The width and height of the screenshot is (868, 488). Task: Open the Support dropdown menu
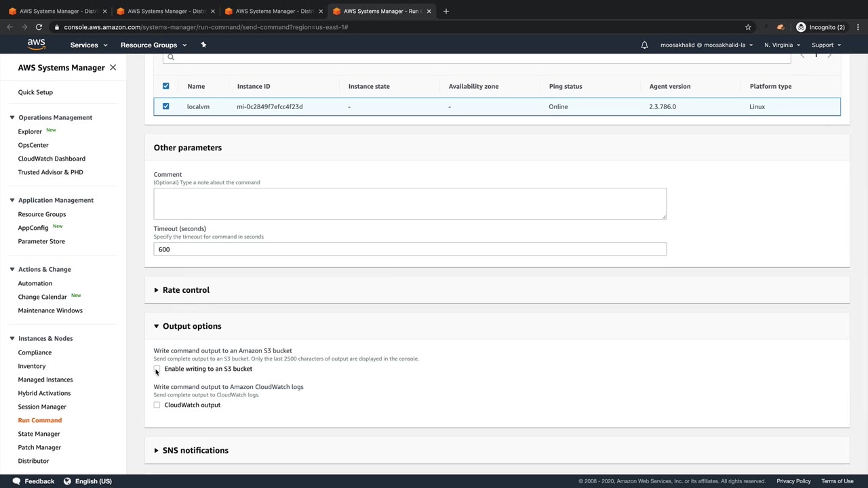826,45
